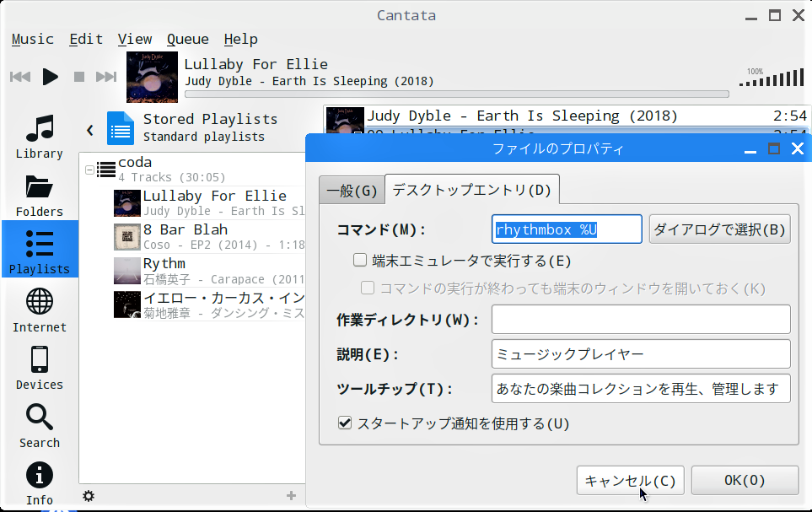Click Judy Dyble album header in queue
Screen dimensions: 812x512
567,116
